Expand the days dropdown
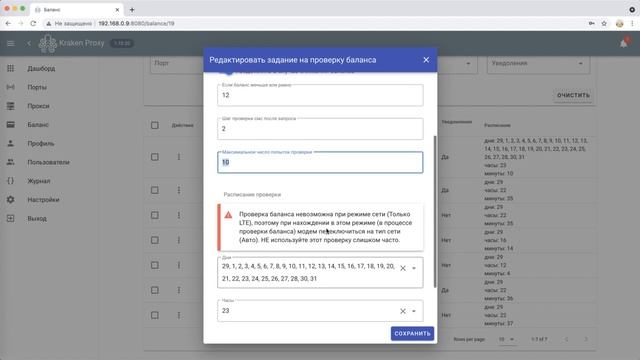Viewport: 640px width, 360px height. point(414,268)
